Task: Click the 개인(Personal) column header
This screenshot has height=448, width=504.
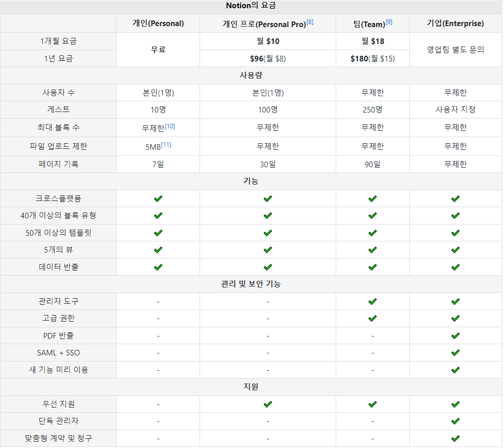Action: point(158,24)
